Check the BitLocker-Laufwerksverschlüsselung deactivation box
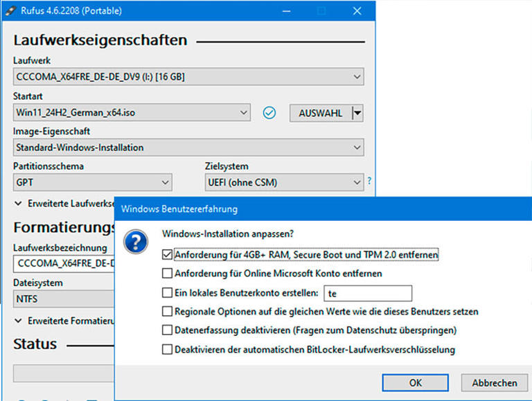Image resolution: width=532 pixels, height=401 pixels. click(167, 350)
